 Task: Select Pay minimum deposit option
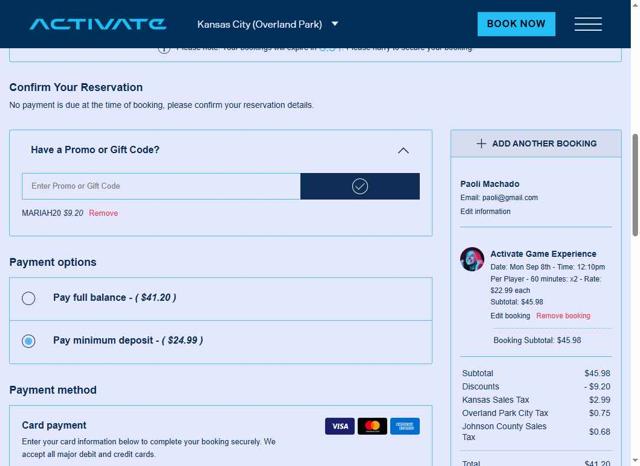[29, 341]
